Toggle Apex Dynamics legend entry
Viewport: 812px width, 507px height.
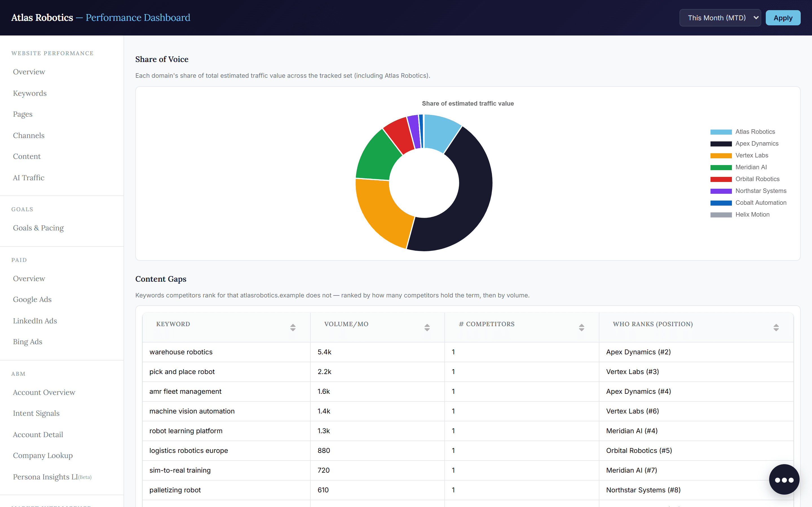[744, 144]
